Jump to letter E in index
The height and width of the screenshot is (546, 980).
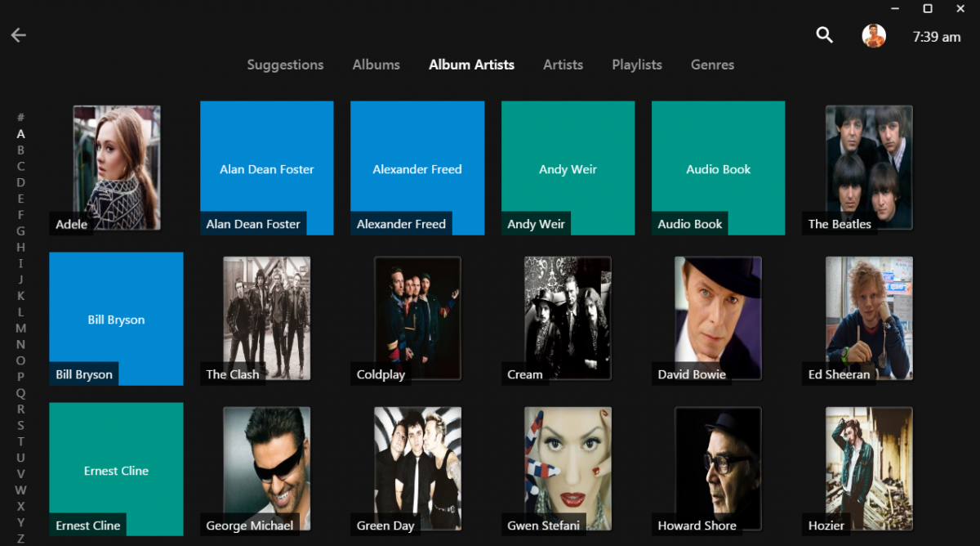point(21,199)
